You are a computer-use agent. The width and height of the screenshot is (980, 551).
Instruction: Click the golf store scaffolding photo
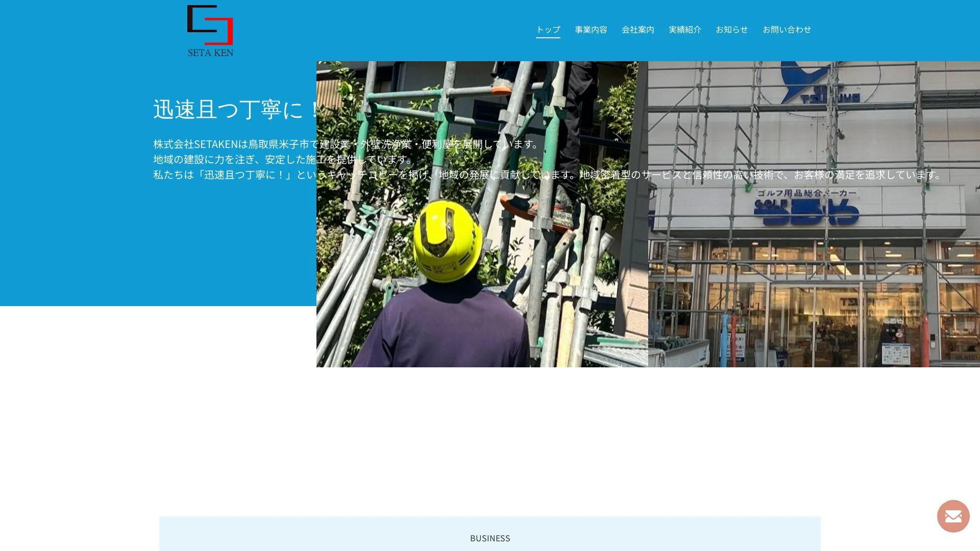(814, 214)
